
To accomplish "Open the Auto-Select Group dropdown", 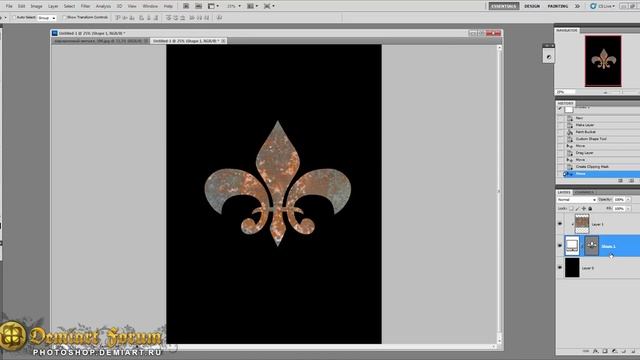I will tap(47, 18).
